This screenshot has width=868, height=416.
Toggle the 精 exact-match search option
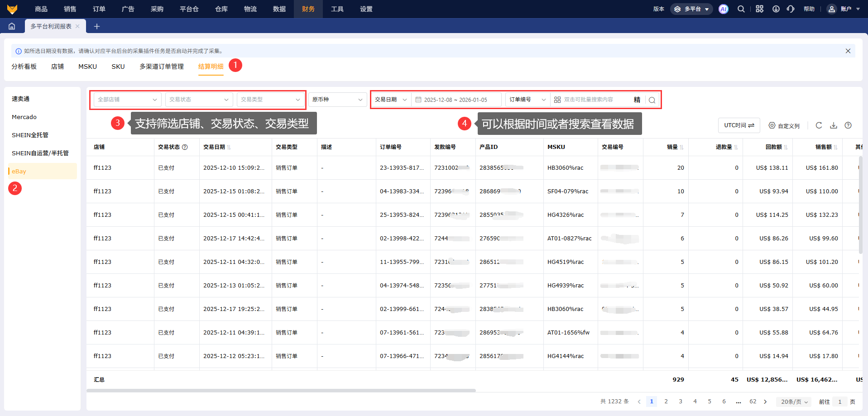pos(637,100)
